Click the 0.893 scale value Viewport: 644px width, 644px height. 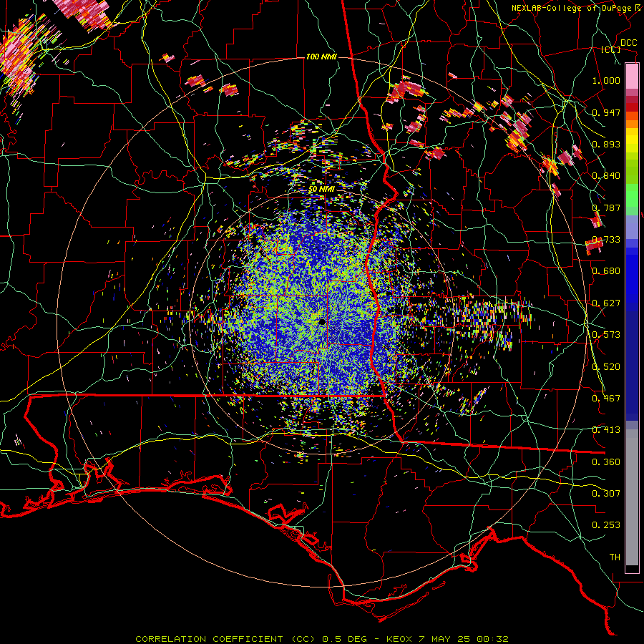coord(606,144)
